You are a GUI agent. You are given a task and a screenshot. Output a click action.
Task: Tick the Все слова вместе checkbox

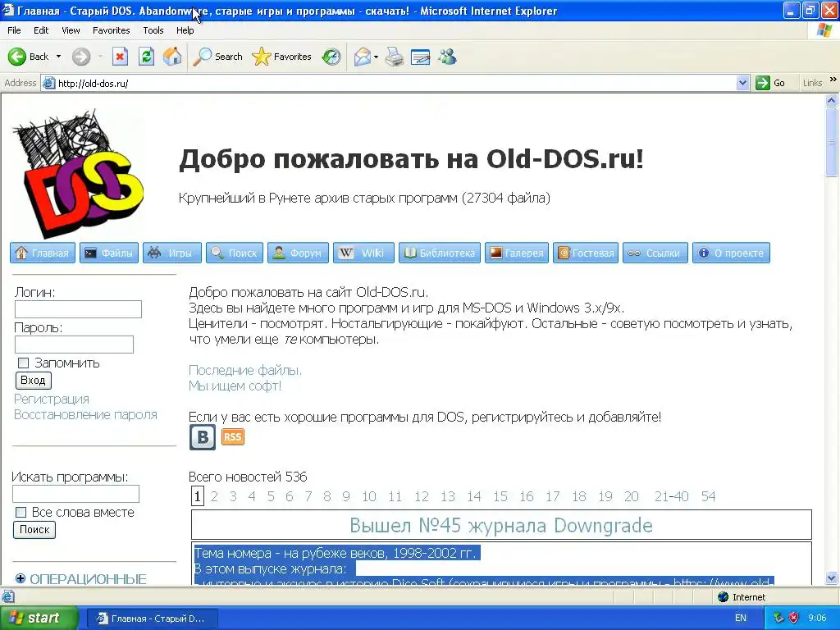(x=21, y=512)
